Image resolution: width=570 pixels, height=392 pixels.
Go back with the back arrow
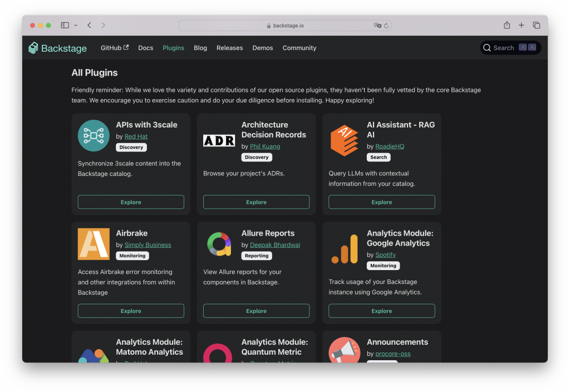tap(90, 25)
